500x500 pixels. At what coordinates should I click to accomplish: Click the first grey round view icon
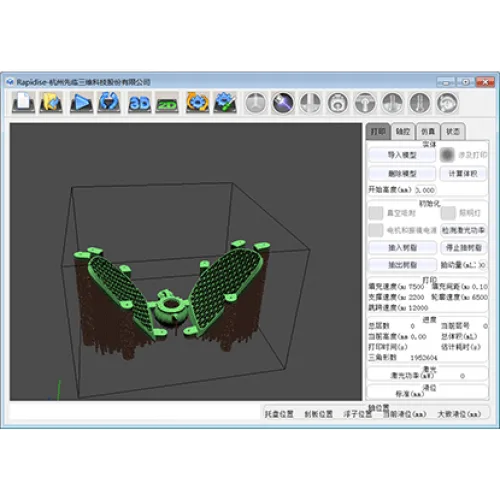[256, 103]
